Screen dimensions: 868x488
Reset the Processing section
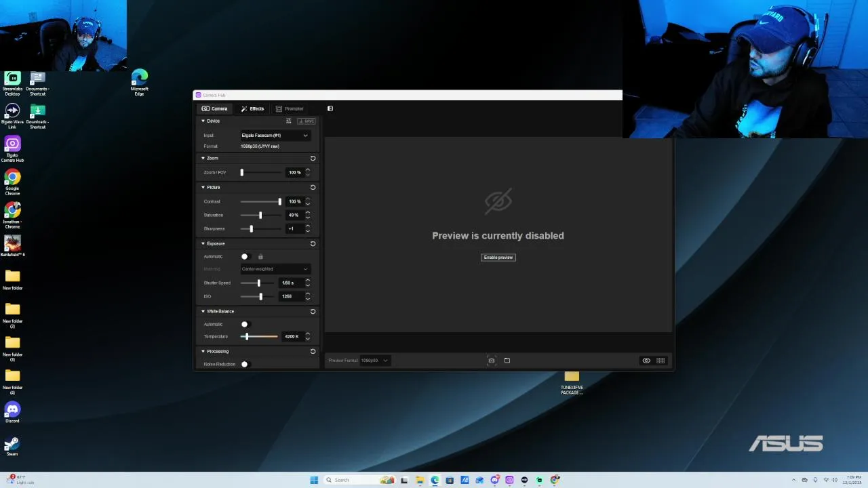pos(313,352)
